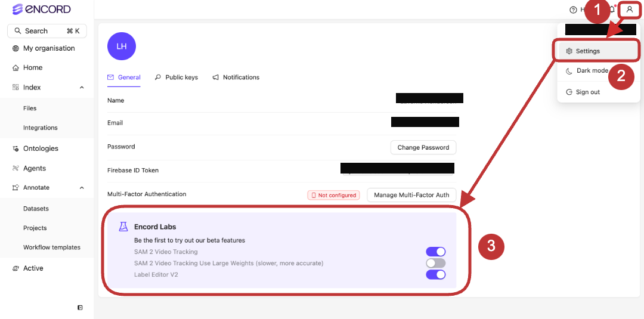
Task: Click the My organisation globe icon
Action: [16, 48]
